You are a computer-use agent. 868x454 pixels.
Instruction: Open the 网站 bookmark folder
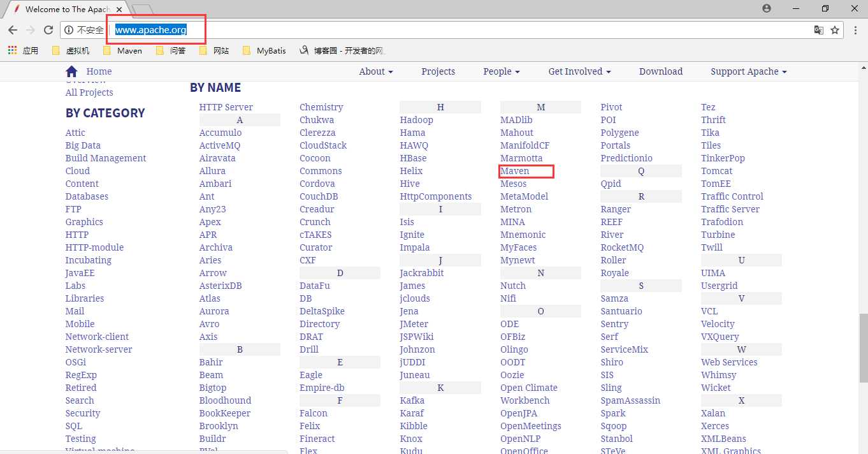pyautogui.click(x=214, y=50)
